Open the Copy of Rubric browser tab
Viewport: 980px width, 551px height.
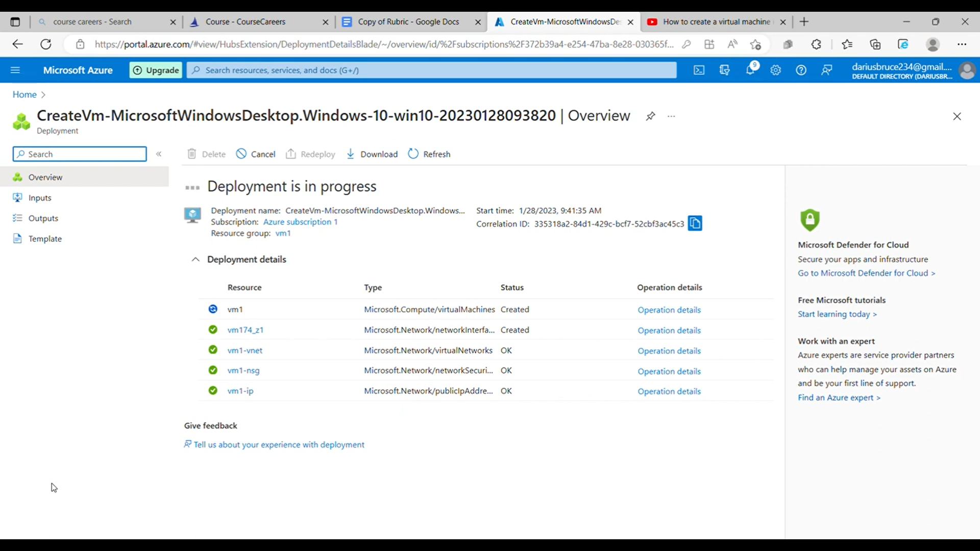point(408,21)
